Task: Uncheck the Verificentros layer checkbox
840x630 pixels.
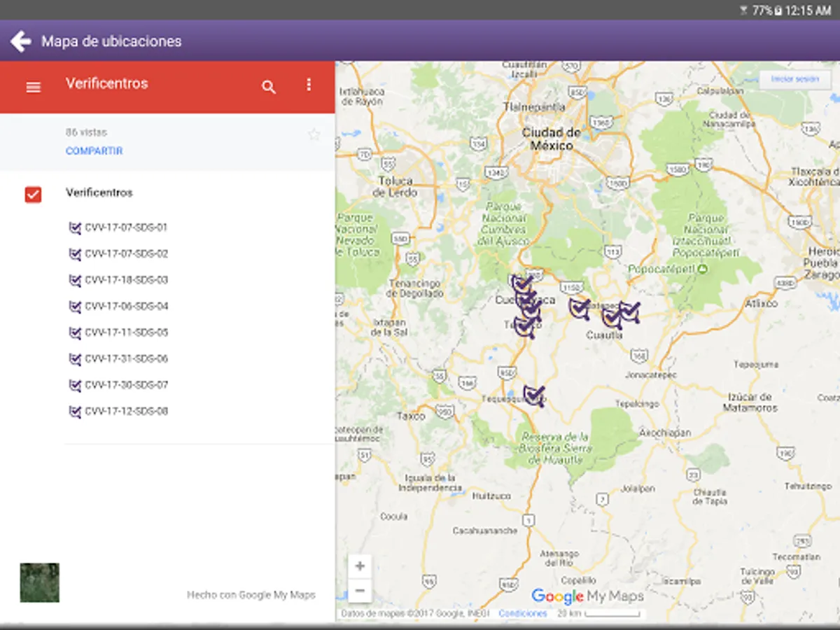Action: 33,195
